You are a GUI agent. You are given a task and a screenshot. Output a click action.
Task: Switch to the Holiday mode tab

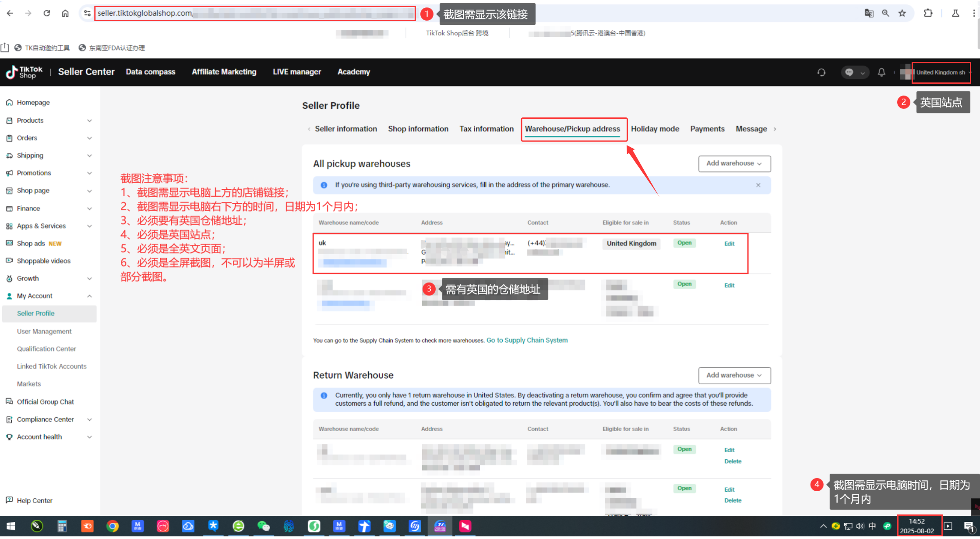click(x=655, y=129)
